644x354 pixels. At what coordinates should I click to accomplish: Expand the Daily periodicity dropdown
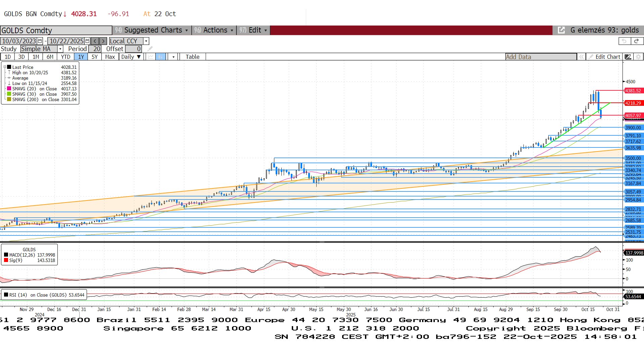131,57
